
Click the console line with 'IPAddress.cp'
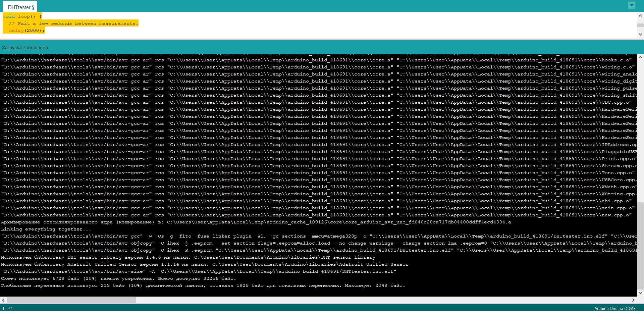tap(319, 145)
